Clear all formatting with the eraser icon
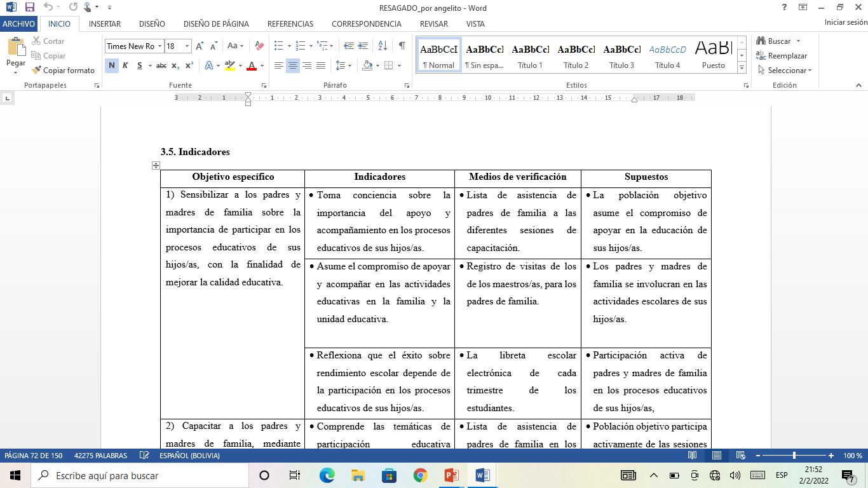 click(259, 46)
